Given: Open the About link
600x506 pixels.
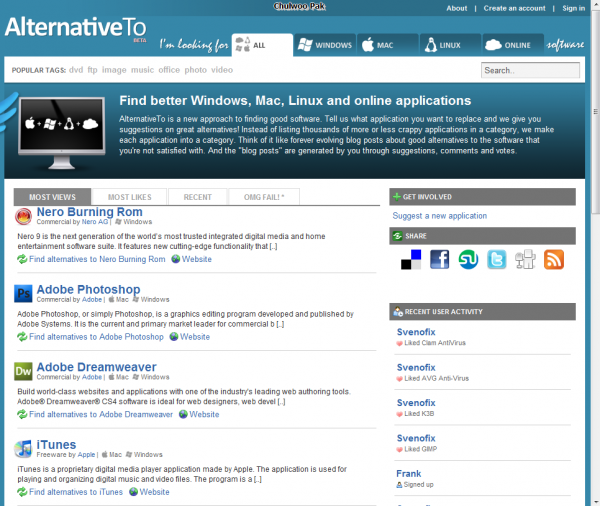Looking at the screenshot, I should [x=457, y=8].
